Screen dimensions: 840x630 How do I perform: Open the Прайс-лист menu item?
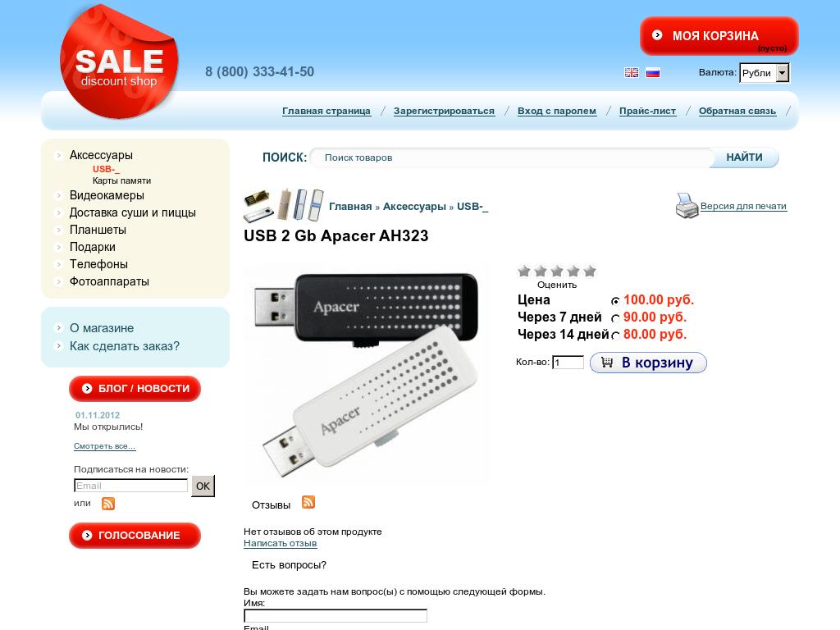647,111
